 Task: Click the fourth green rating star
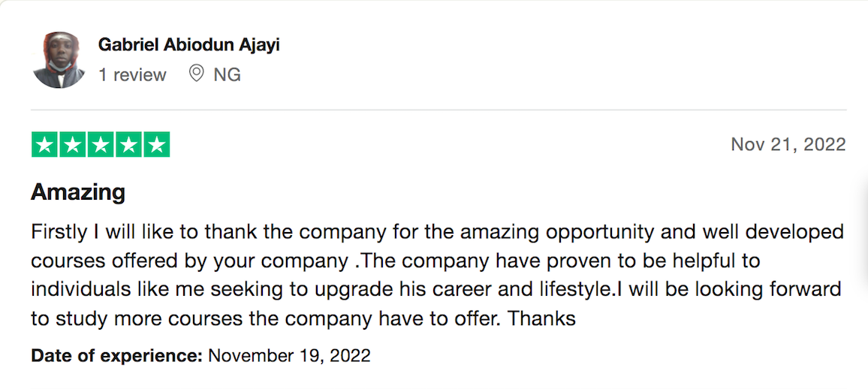(129, 145)
